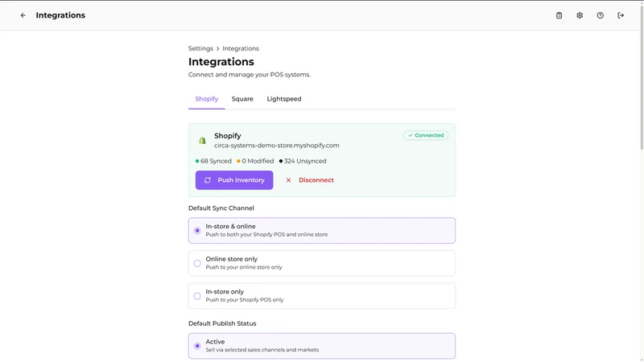Screen dimensions: 644x362
Task: Click the 324 Unsynced count
Action: 303,161
